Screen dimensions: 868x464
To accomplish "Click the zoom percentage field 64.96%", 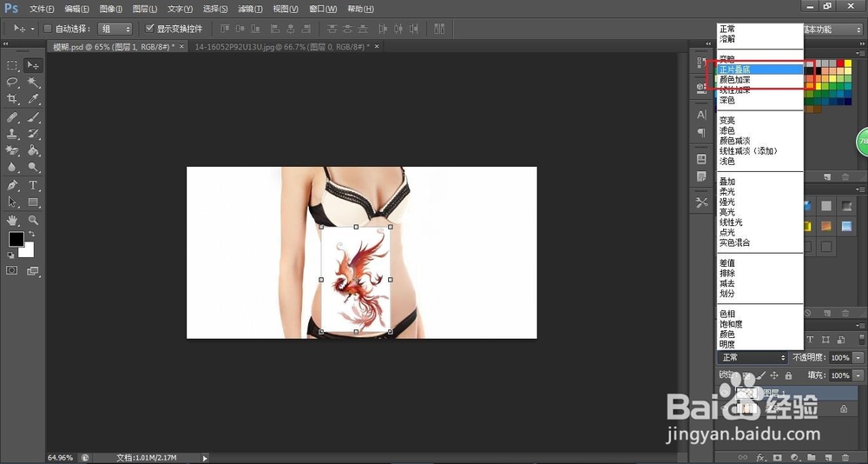I will tap(61, 458).
